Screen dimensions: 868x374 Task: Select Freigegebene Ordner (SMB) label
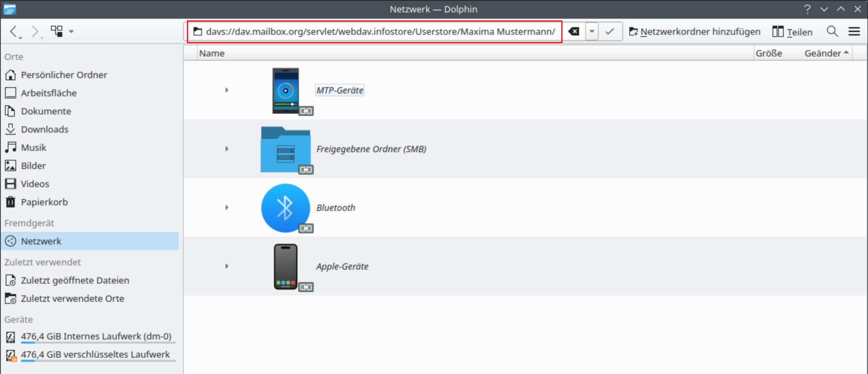[x=371, y=149]
